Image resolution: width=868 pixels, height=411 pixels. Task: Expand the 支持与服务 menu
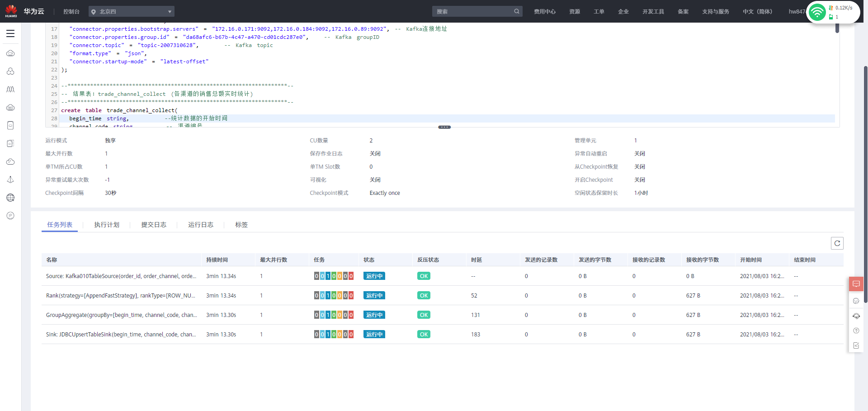coord(715,11)
